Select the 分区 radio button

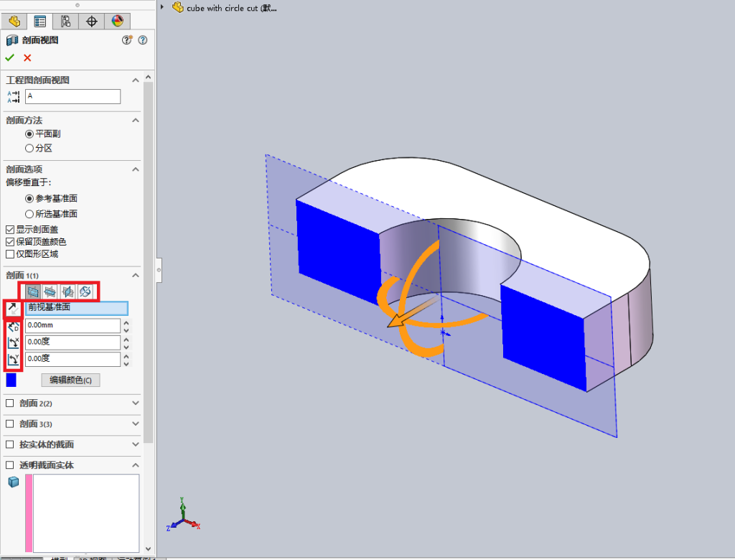click(x=29, y=148)
